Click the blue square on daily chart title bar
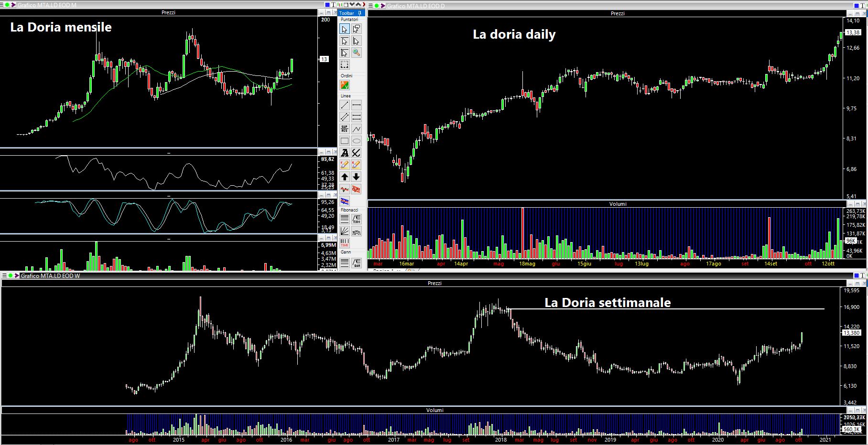This screenshot has height=445, width=868. (x=857, y=6)
